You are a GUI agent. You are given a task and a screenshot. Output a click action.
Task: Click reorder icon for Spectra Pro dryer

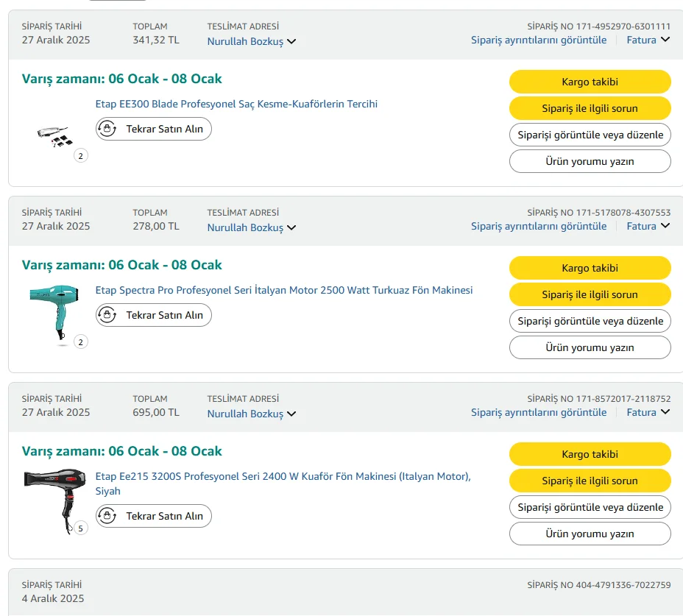click(107, 316)
